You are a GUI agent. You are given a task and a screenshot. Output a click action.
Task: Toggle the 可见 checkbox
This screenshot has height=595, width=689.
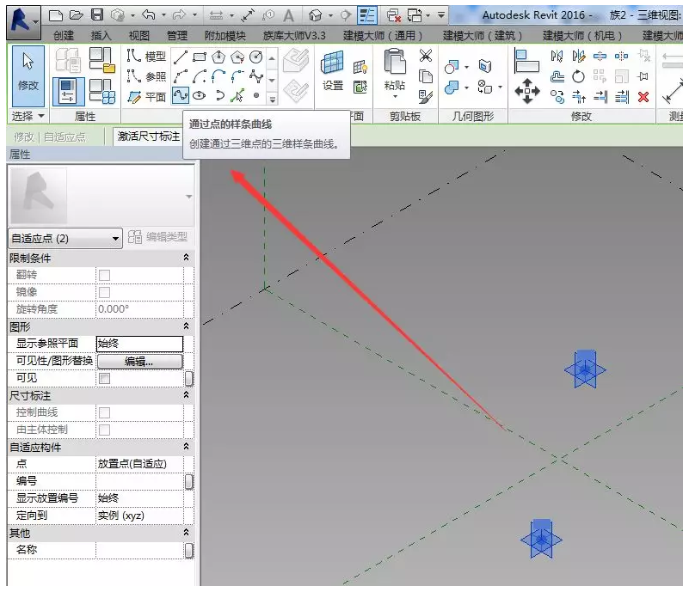tap(104, 378)
